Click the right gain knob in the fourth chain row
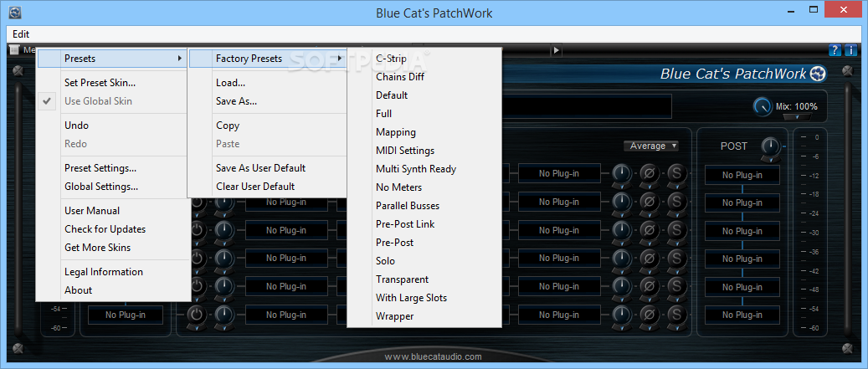This screenshot has height=369, width=868. tap(622, 259)
